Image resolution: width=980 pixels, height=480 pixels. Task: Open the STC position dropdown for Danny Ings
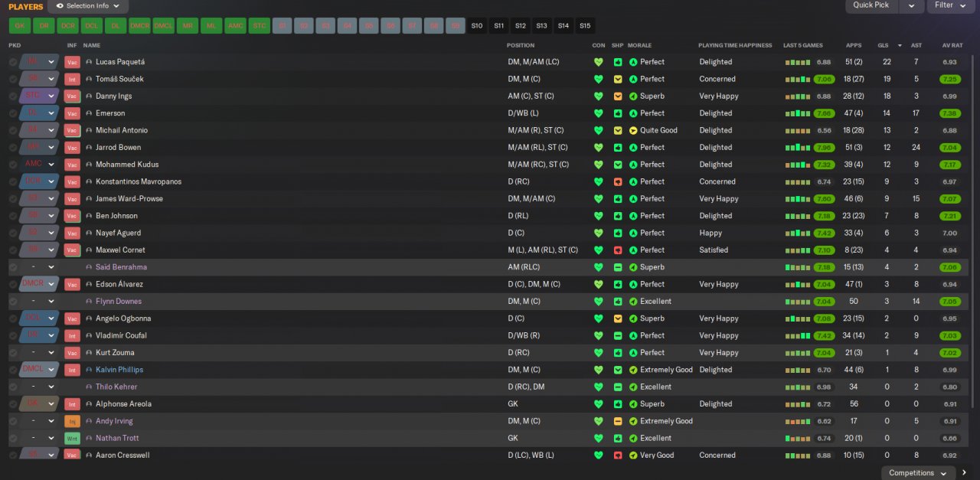tap(51, 96)
